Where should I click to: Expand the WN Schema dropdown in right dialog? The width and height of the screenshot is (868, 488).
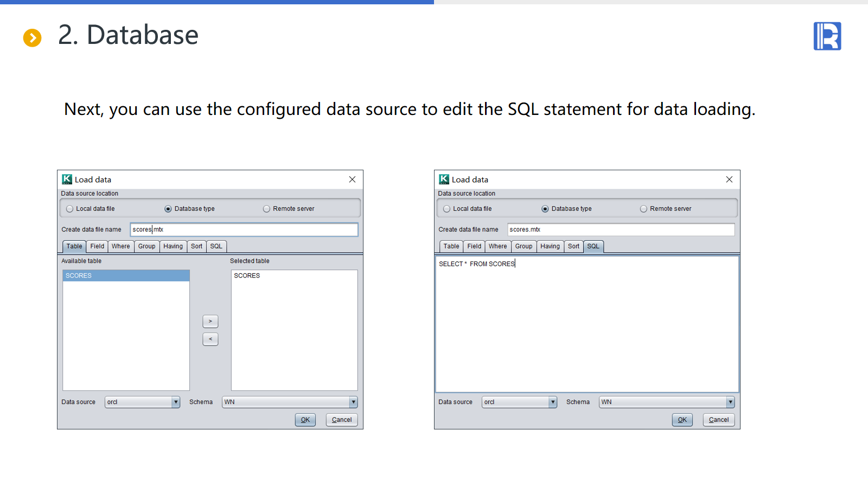pos(730,402)
